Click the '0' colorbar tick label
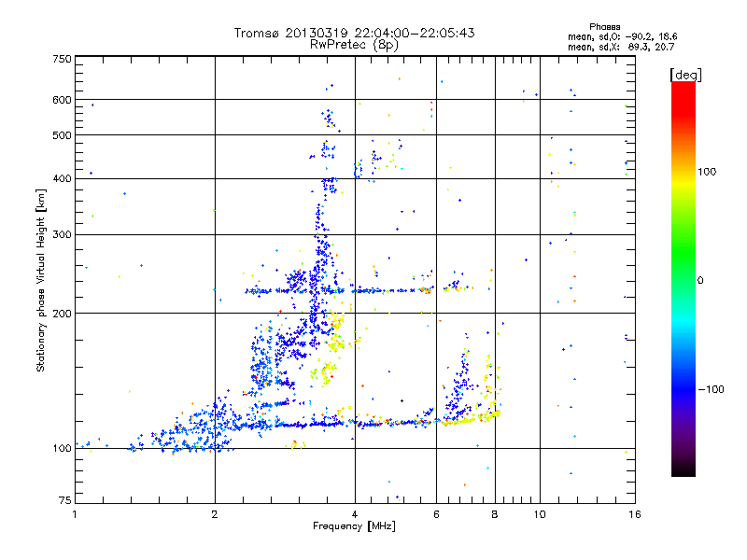The image size is (747, 560). coord(700,281)
